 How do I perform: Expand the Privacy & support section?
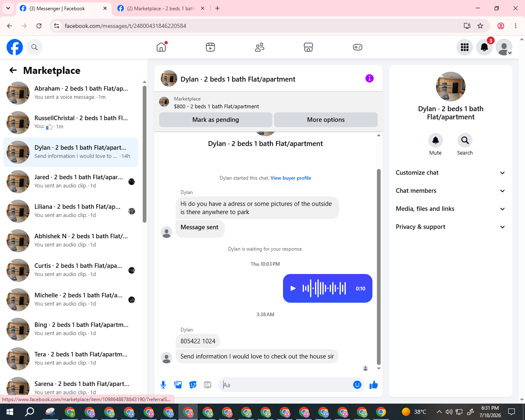451,227
